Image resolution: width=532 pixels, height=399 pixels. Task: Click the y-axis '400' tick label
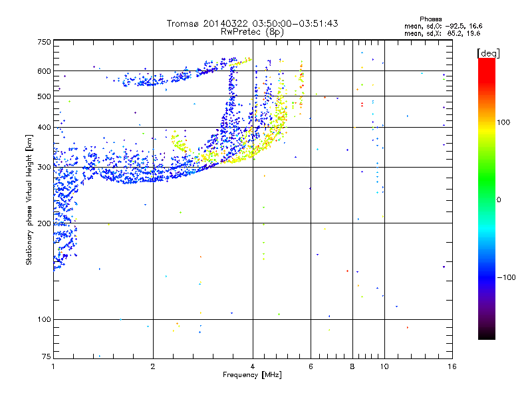pos(45,128)
